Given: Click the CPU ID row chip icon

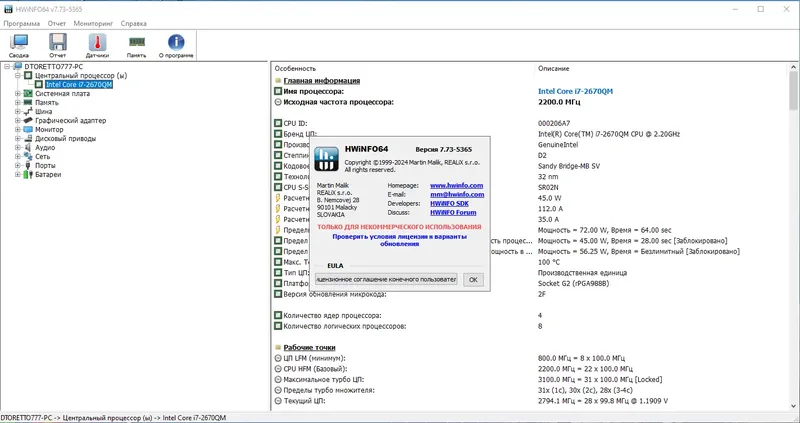Looking at the screenshot, I should pos(278,123).
